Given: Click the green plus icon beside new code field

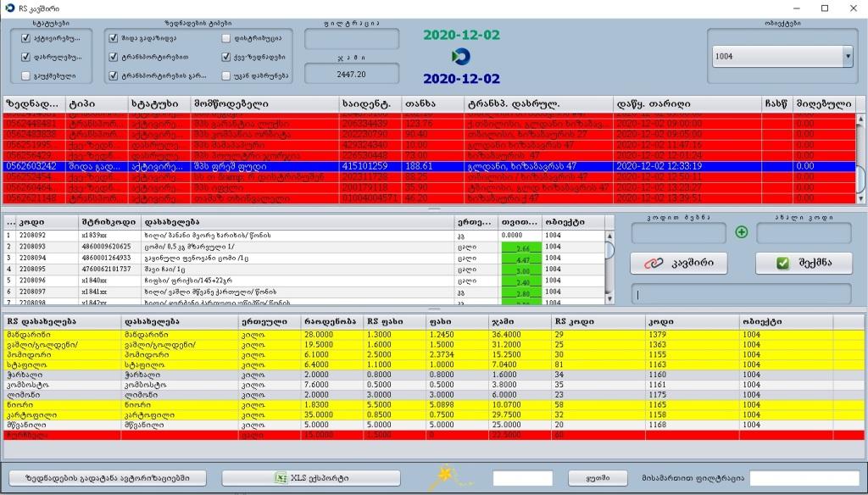Looking at the screenshot, I should pyautogui.click(x=742, y=232).
